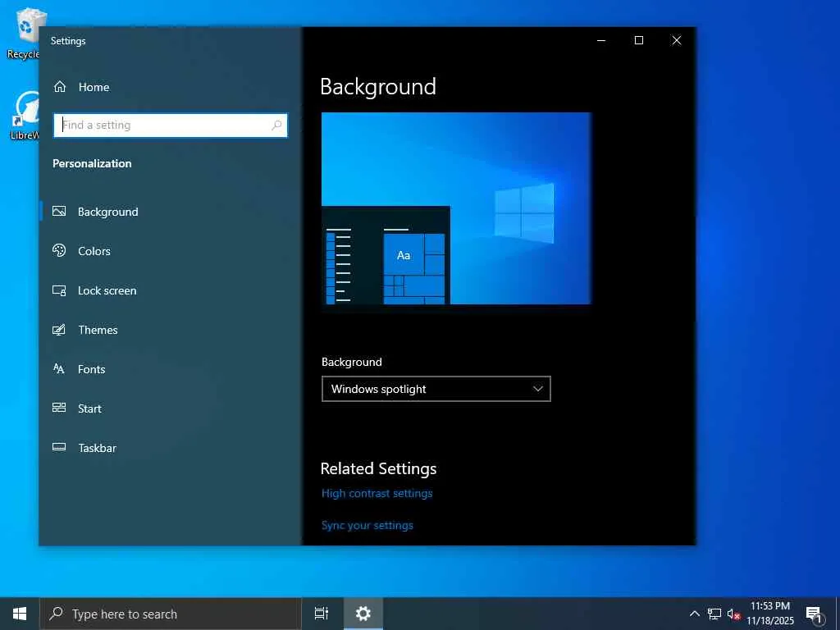Open the network status tray icon
The height and width of the screenshot is (630, 840).
[714, 614]
